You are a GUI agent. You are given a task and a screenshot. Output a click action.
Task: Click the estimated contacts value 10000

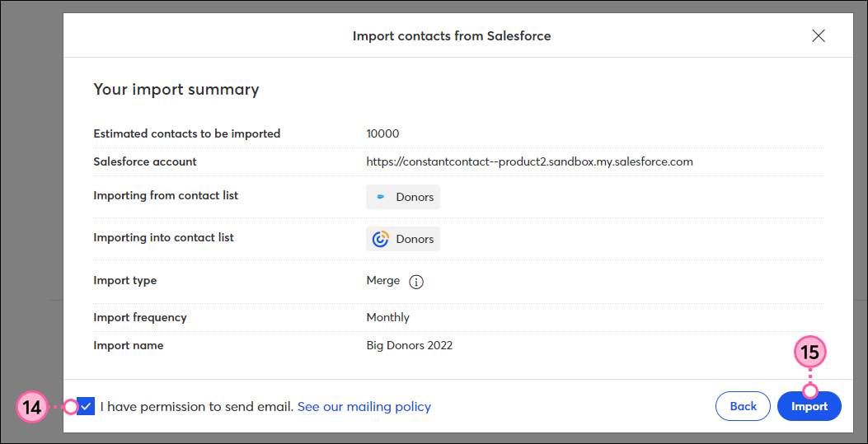click(382, 133)
